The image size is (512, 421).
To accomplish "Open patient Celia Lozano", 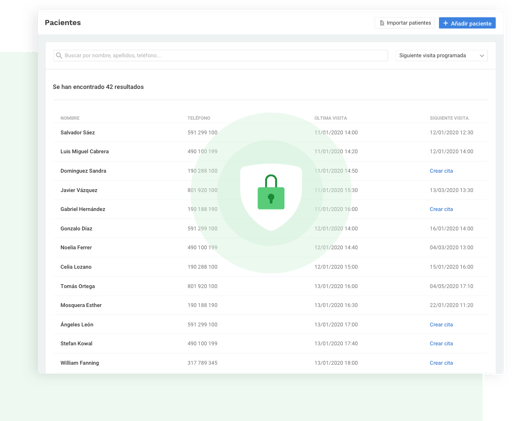I will (76, 267).
